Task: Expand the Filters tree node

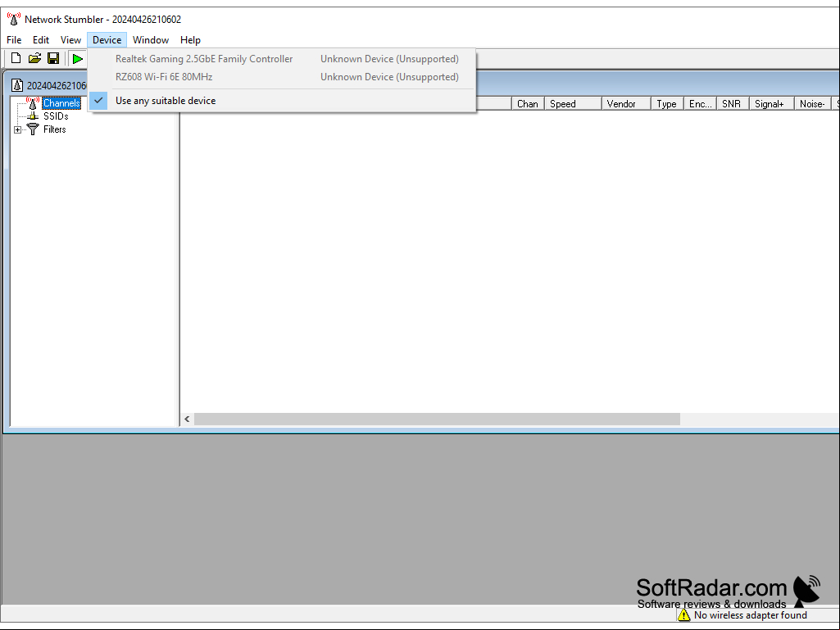Action: 18,129
